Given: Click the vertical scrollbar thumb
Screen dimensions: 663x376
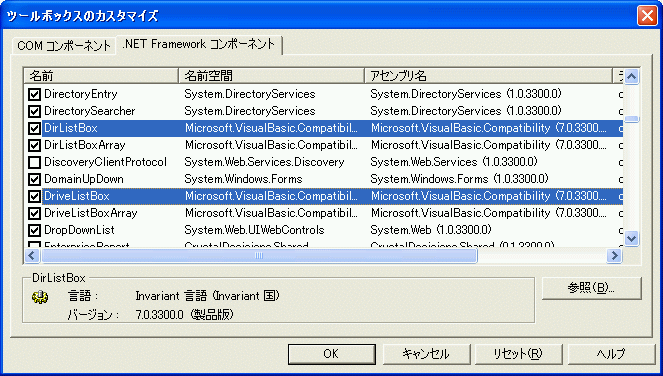Looking at the screenshot, I should (631, 119).
